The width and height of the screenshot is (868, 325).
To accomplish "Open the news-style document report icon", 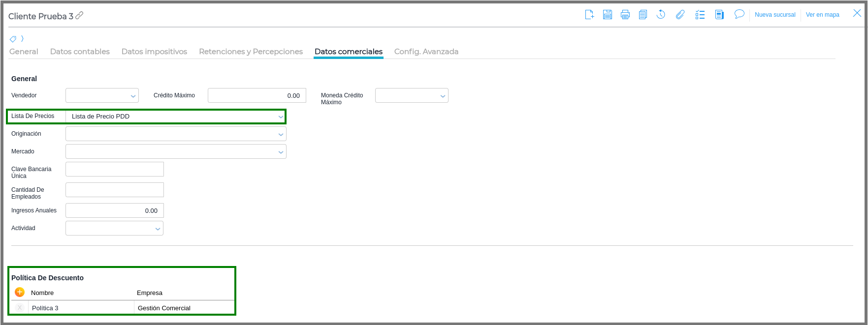I will point(719,15).
